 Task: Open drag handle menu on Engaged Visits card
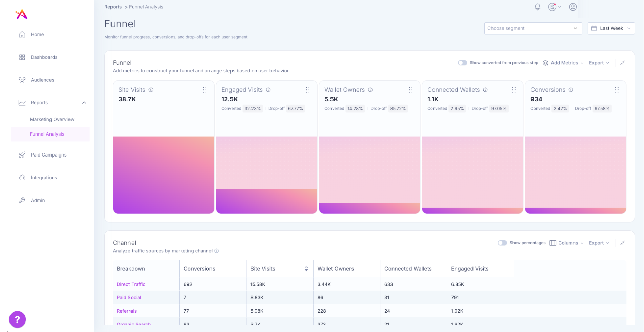coord(307,90)
